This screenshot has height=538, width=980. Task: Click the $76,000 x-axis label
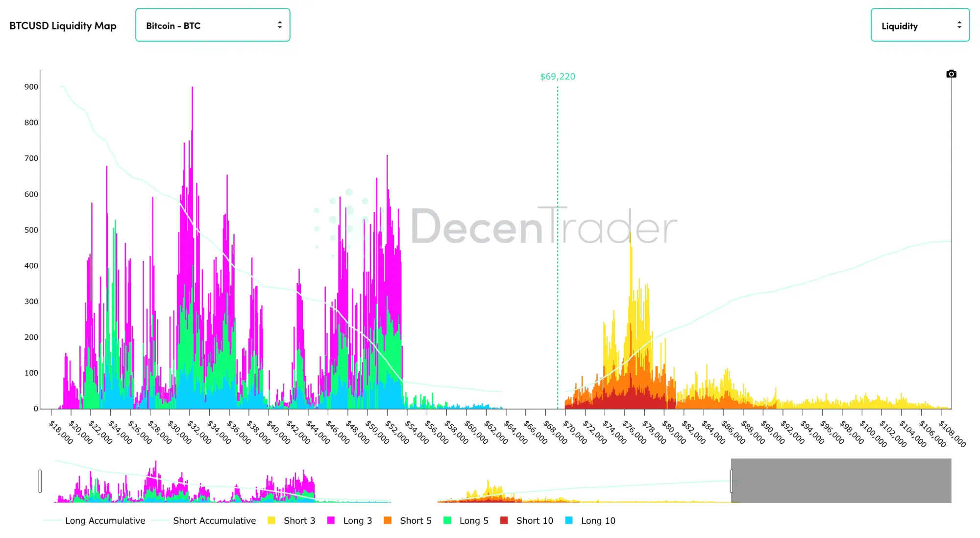tap(635, 432)
